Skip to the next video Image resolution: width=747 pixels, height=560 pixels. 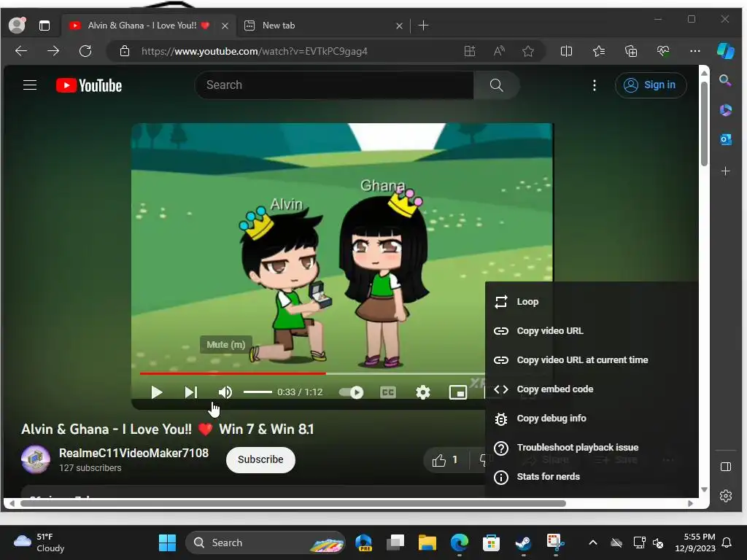190,392
